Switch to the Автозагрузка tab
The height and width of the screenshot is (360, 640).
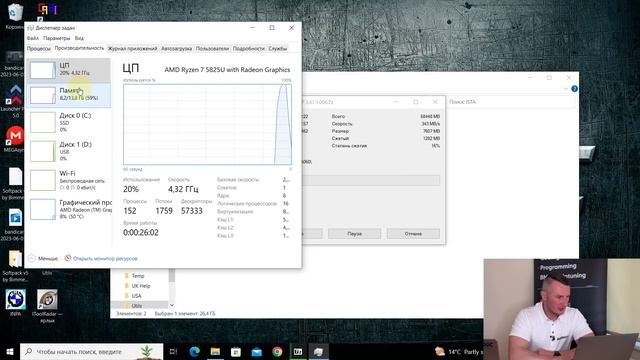[176, 49]
